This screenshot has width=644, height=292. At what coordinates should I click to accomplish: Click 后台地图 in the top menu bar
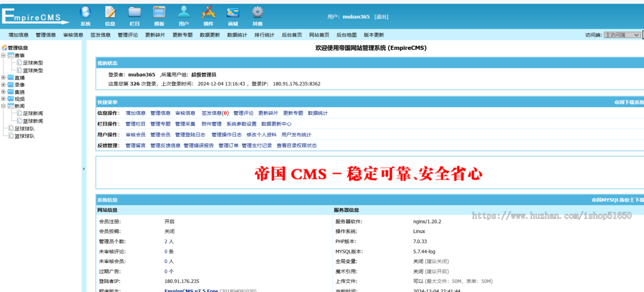(346, 35)
